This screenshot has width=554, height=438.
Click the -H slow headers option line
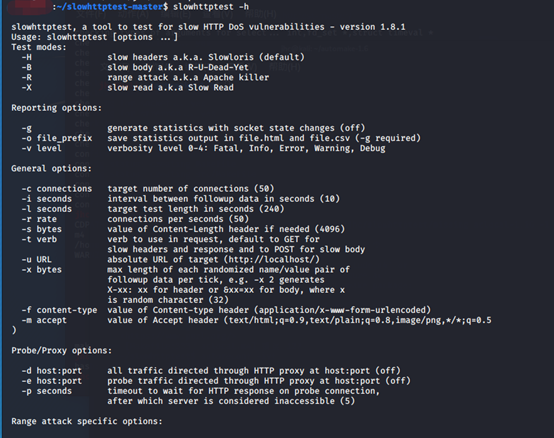163,57
